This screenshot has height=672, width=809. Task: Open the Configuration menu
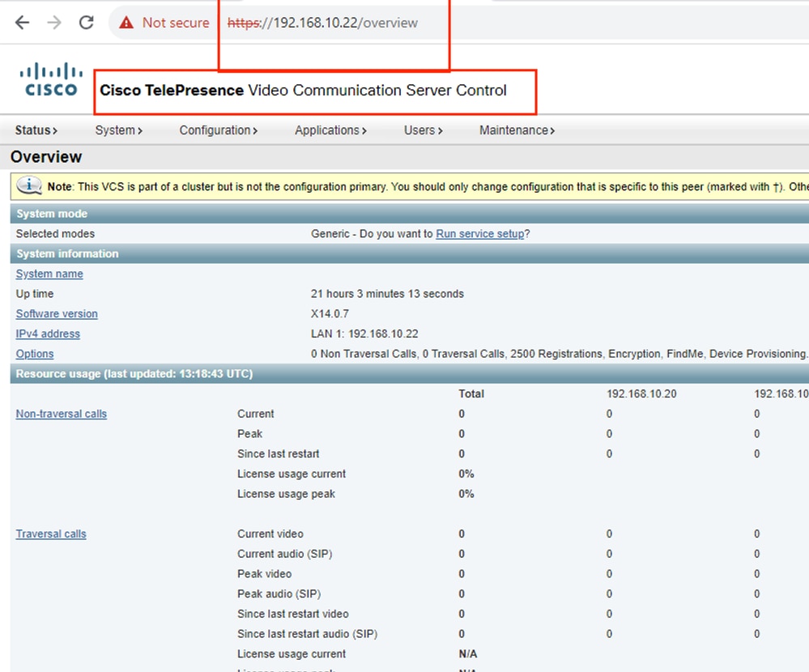(219, 130)
